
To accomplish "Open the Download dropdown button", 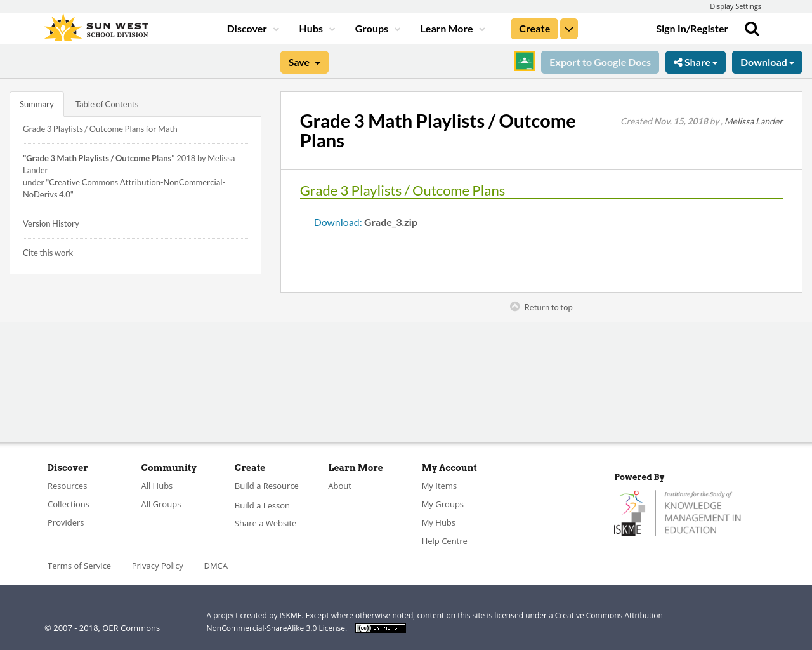I will click(x=767, y=62).
